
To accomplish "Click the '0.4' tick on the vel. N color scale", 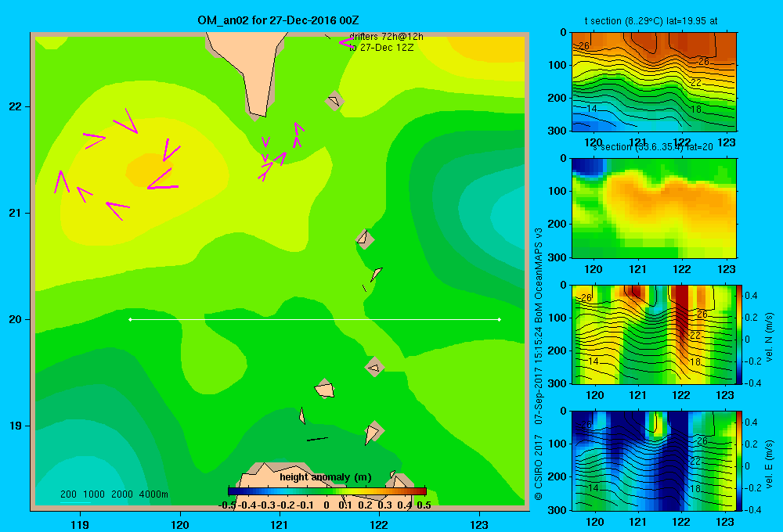I will coord(751,296).
